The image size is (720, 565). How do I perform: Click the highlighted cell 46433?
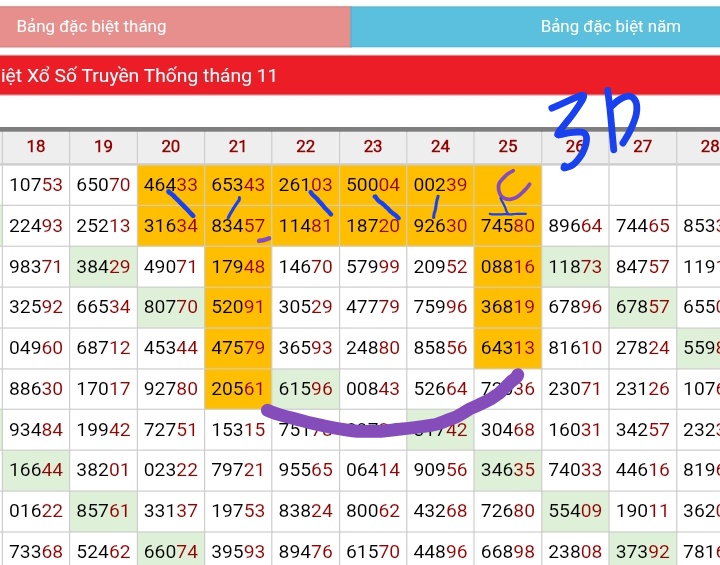coord(171,185)
